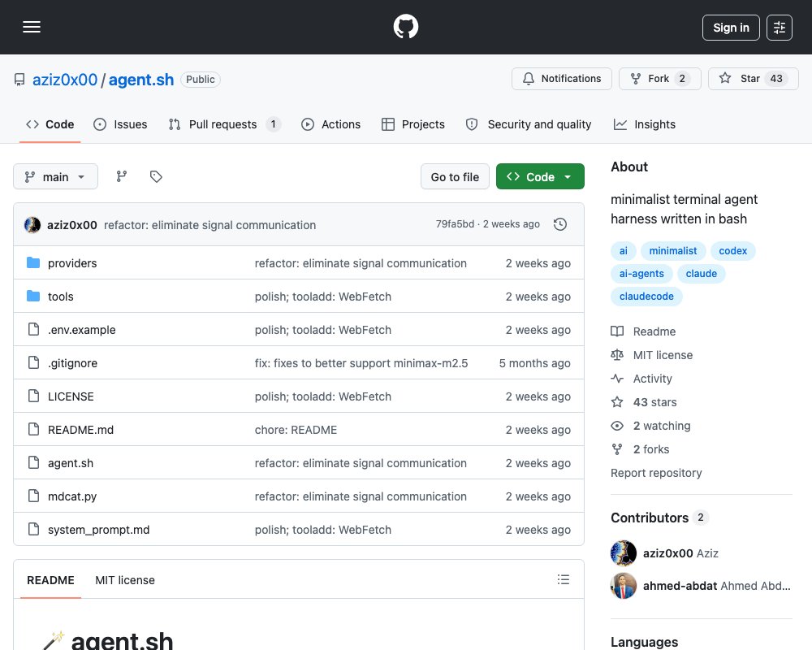Click the 'codex' topic tag
This screenshot has height=650, width=812.
[x=732, y=251]
